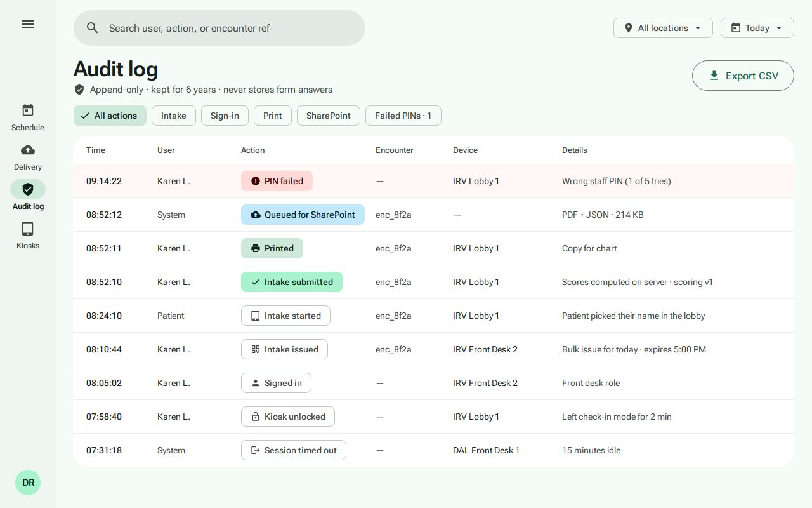Open the Today date range dropdown

tap(757, 28)
